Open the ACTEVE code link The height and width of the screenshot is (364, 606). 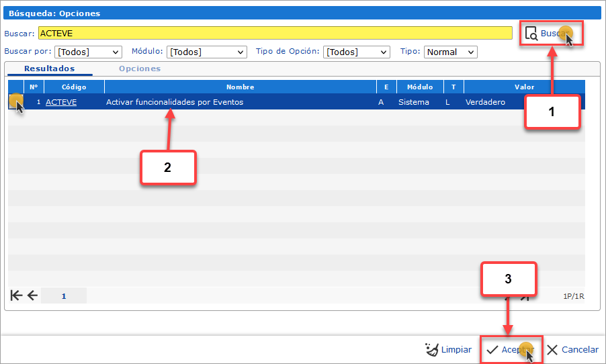(x=61, y=102)
